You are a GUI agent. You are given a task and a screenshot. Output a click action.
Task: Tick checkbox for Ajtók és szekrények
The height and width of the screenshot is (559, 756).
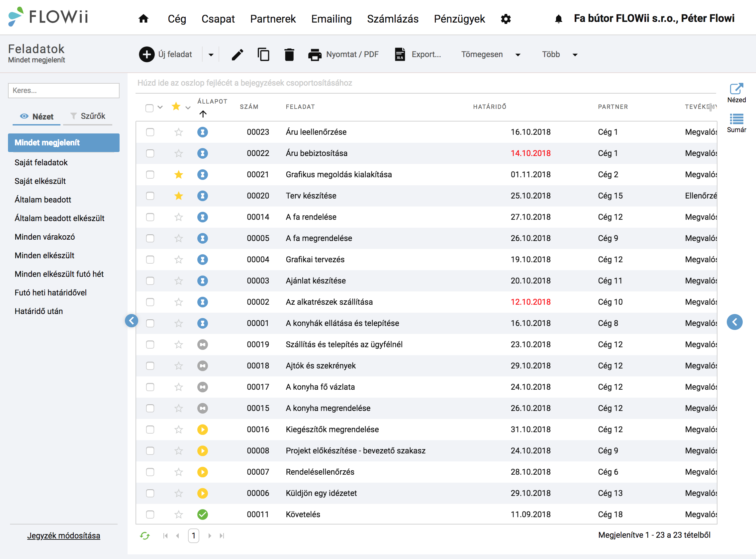click(150, 366)
